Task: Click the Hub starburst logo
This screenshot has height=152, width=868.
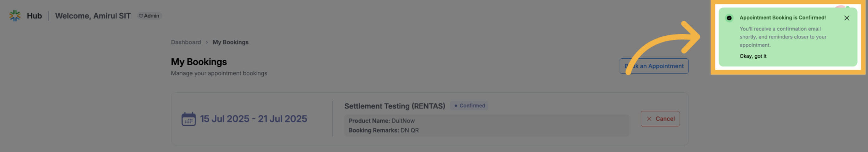Action: click(15, 16)
